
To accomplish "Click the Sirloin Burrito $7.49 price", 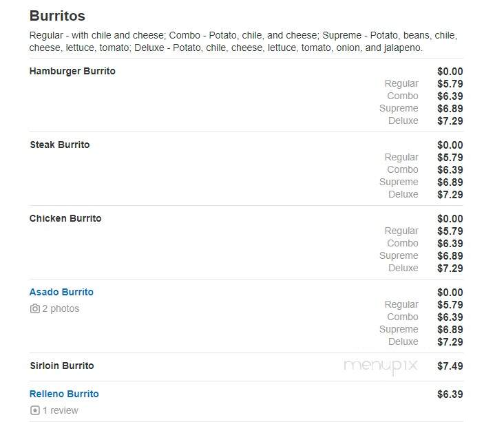I will [450, 366].
